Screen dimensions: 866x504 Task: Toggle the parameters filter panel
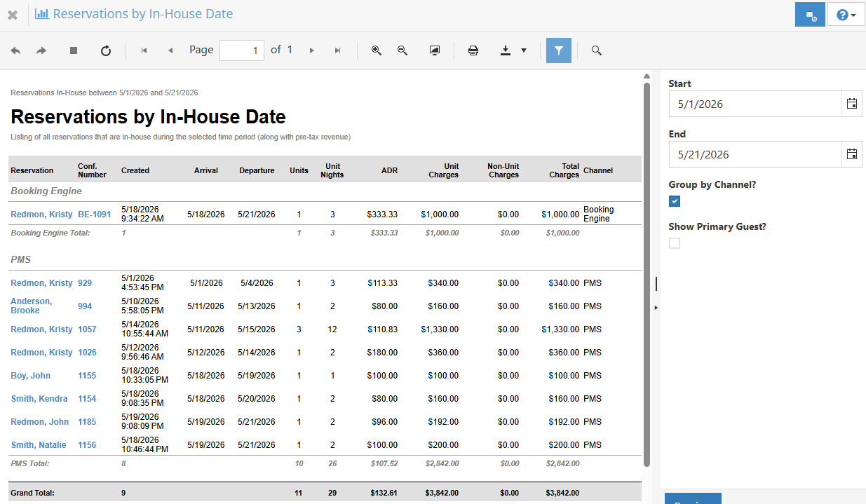(559, 50)
